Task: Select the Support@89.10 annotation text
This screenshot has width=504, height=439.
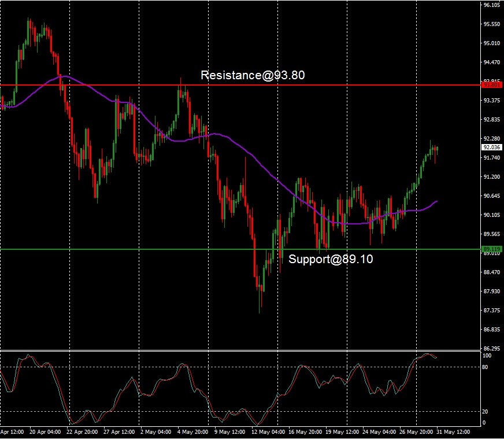Action: (x=331, y=259)
